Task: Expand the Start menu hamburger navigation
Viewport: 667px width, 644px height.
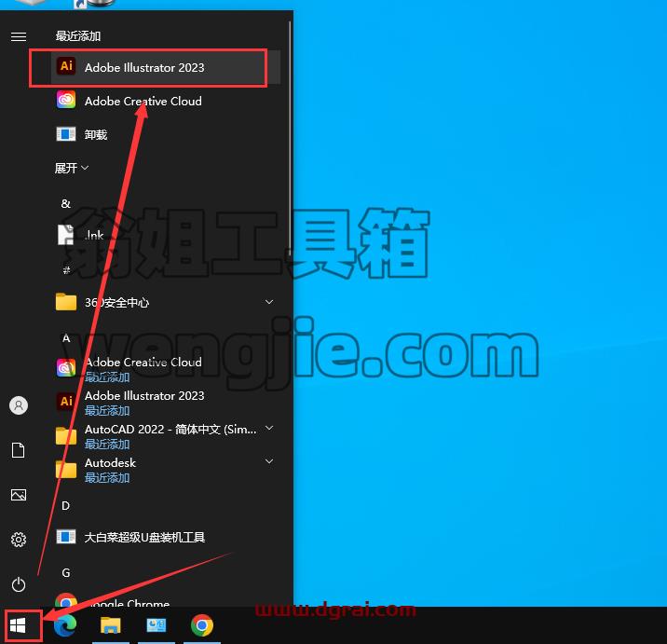Action: (x=19, y=36)
